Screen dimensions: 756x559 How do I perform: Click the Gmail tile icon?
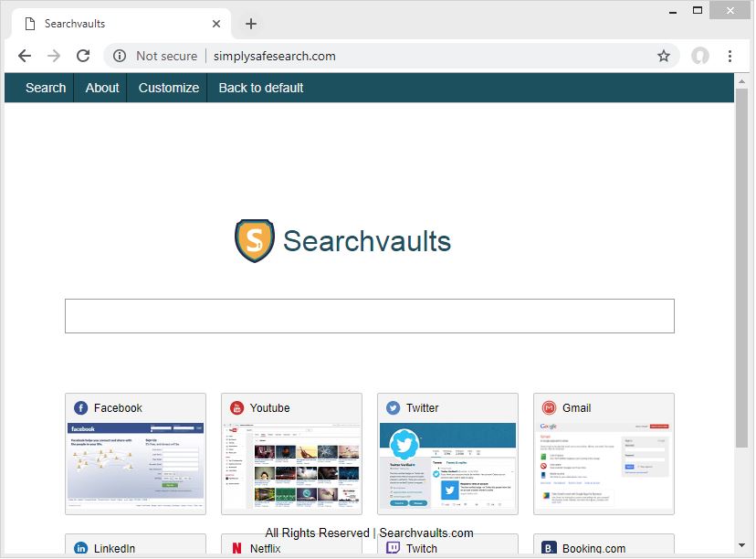click(549, 408)
